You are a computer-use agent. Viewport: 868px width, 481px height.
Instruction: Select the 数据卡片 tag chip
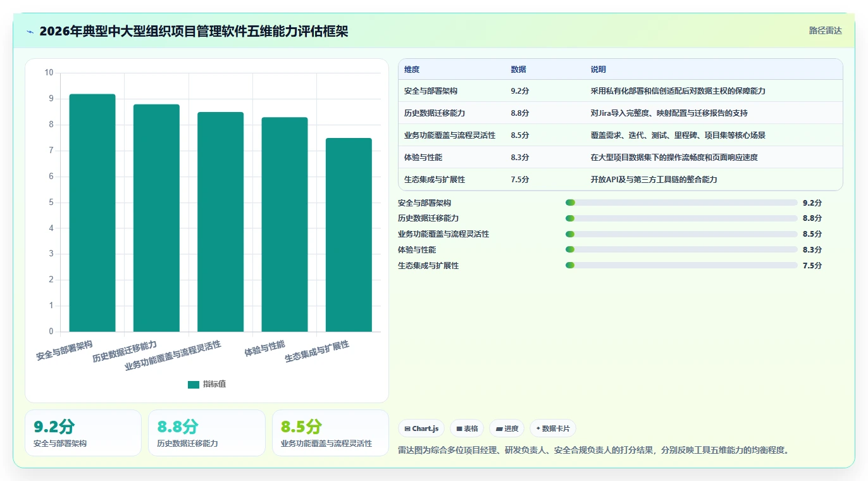click(553, 428)
